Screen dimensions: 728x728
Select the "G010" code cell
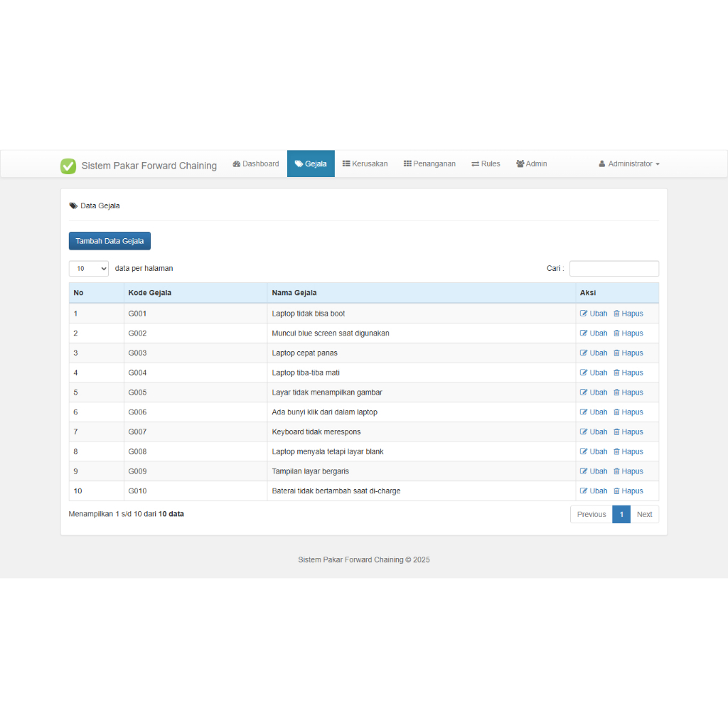pos(196,491)
